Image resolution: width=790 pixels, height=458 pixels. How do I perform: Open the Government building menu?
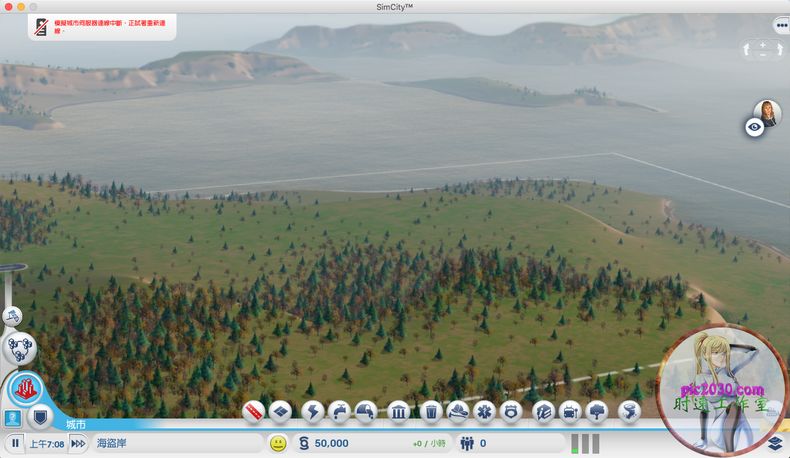click(399, 412)
